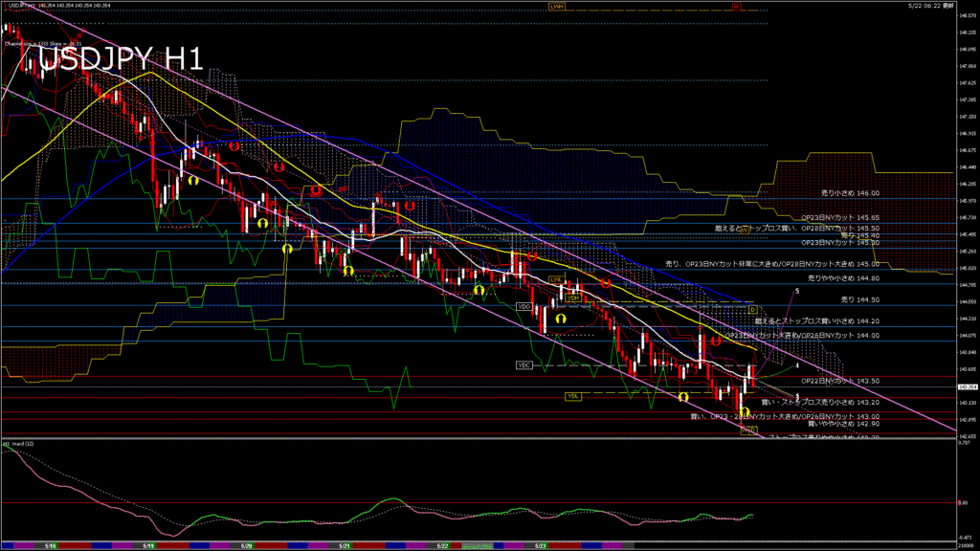Image resolution: width=980 pixels, height=551 pixels.
Task: Click the yellow D marker box
Action: 752,310
